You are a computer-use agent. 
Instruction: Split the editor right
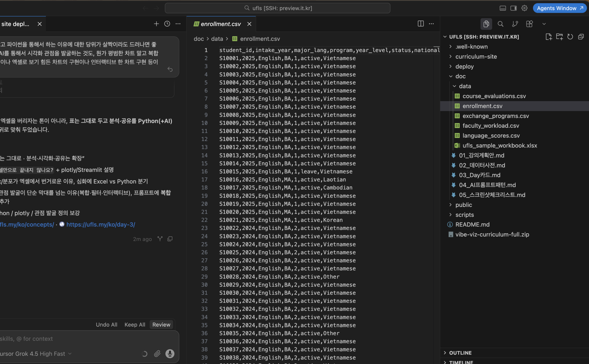pyautogui.click(x=420, y=24)
